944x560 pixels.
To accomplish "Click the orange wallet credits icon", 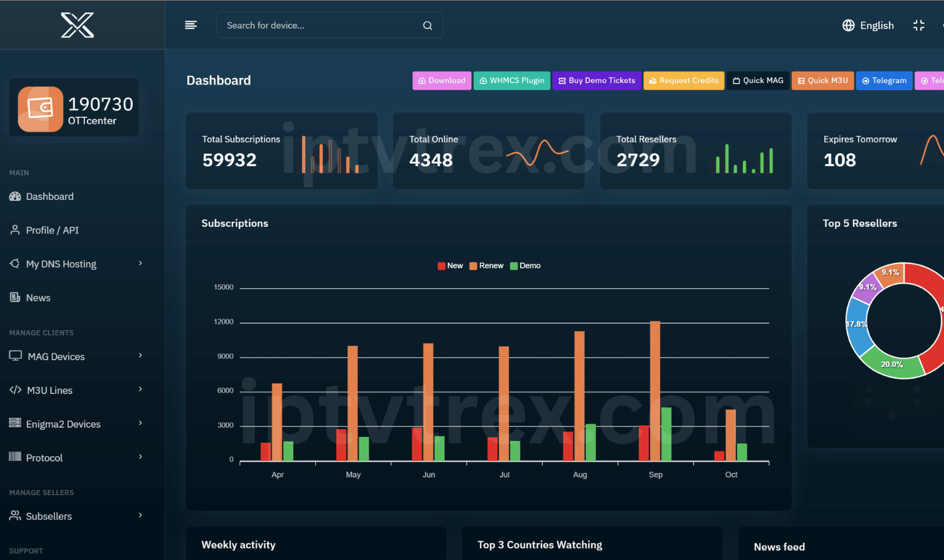I will 41,109.
